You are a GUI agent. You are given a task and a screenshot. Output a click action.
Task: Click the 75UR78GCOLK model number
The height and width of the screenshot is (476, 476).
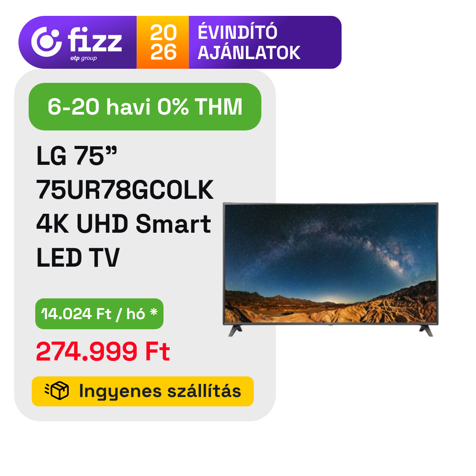click(125, 190)
